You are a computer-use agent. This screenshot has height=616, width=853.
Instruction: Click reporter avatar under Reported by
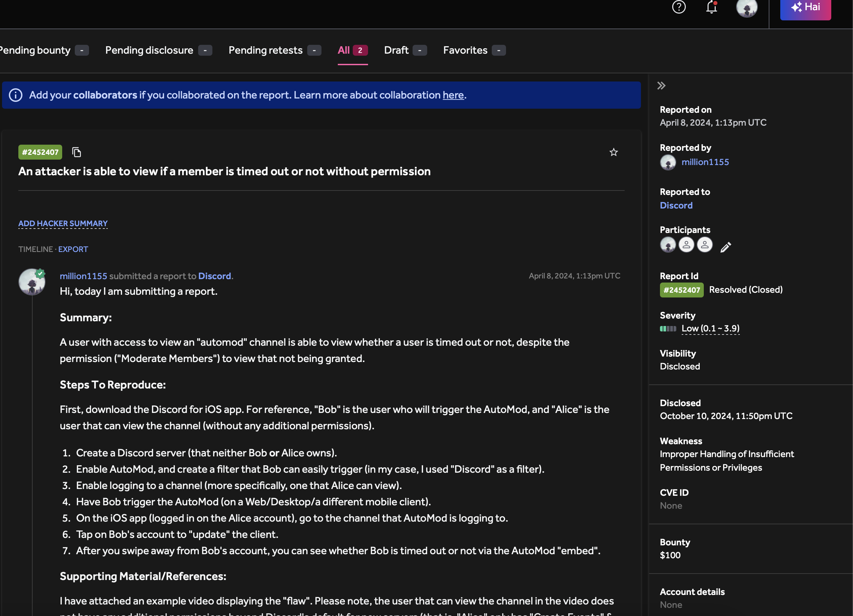coord(668,162)
